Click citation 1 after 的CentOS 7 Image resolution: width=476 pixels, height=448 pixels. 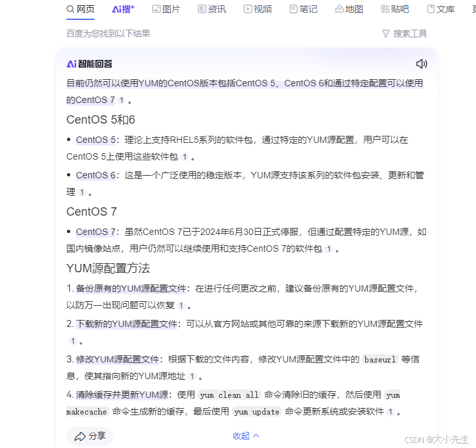(x=122, y=100)
